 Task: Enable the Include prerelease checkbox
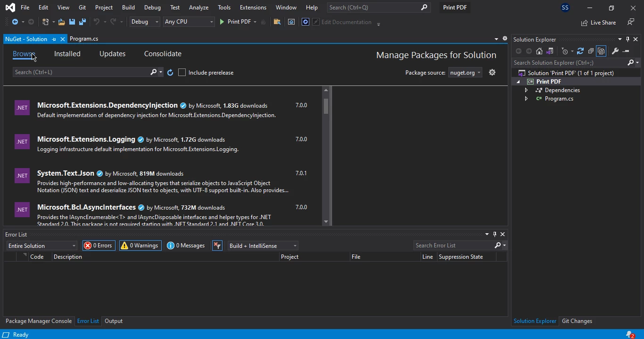182,72
